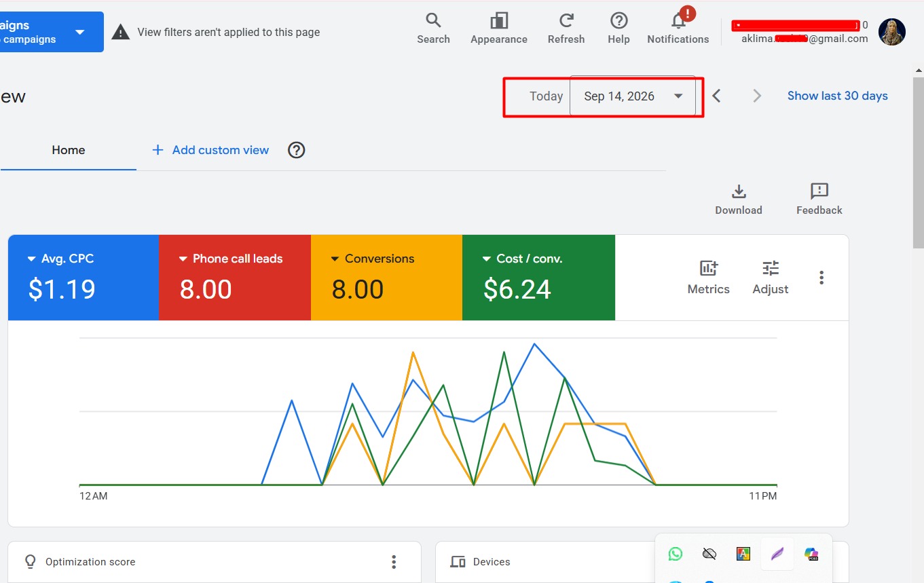This screenshot has height=583, width=924.
Task: Go to the previous date period
Action: [x=716, y=96]
